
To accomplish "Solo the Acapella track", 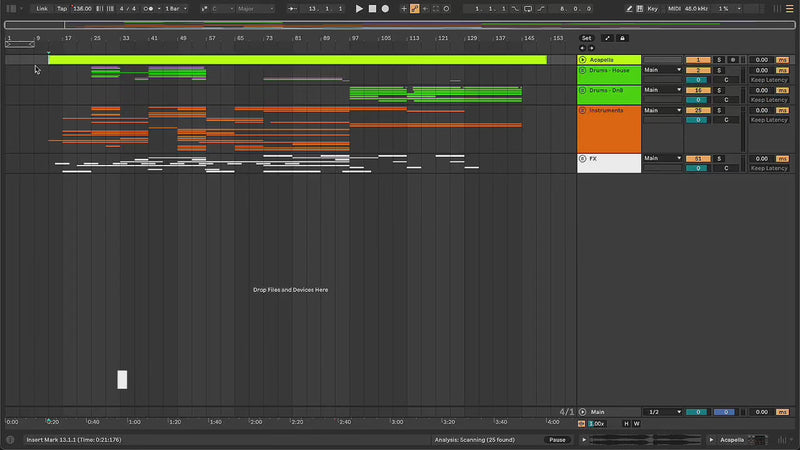I will coord(718,60).
